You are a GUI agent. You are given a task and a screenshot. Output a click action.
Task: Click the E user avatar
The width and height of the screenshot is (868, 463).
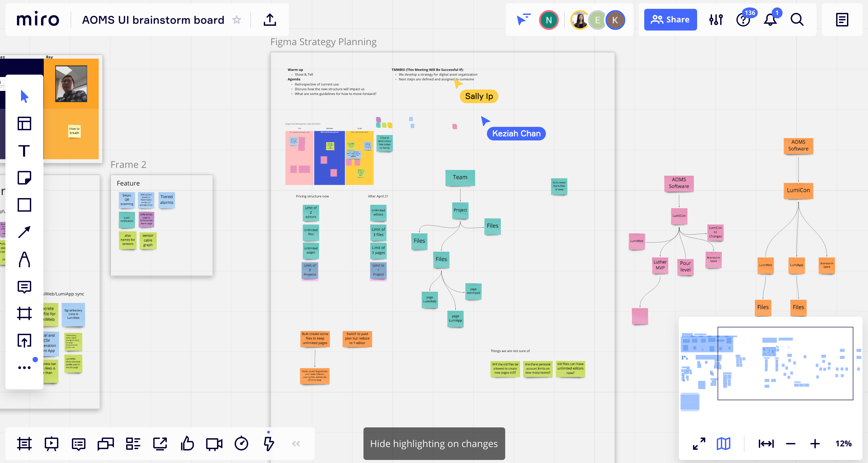[x=597, y=20]
